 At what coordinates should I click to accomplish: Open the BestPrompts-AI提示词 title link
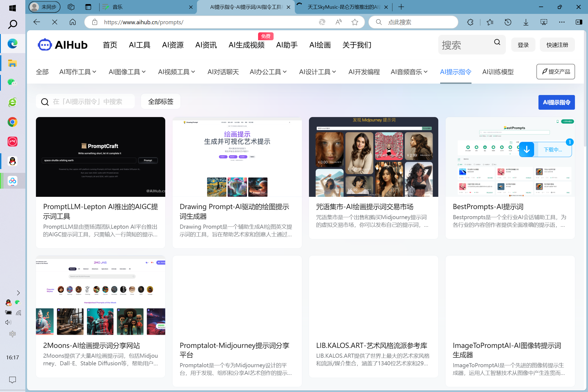[488, 207]
